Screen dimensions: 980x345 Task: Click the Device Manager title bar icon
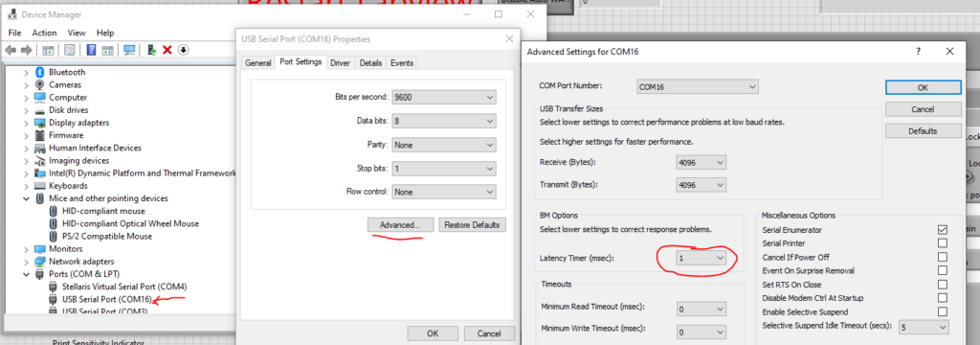pyautogui.click(x=11, y=14)
